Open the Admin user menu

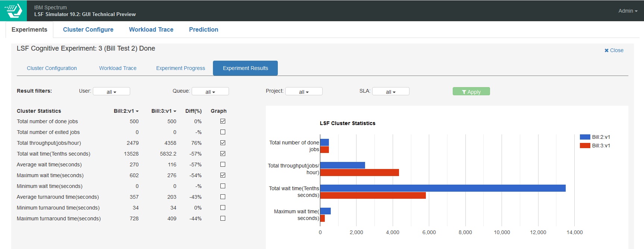pos(628,11)
